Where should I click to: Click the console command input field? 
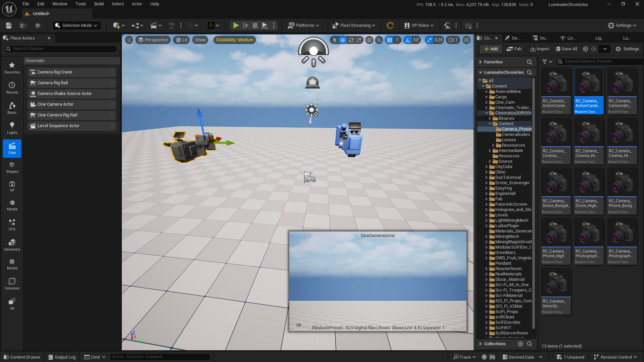click(160, 357)
